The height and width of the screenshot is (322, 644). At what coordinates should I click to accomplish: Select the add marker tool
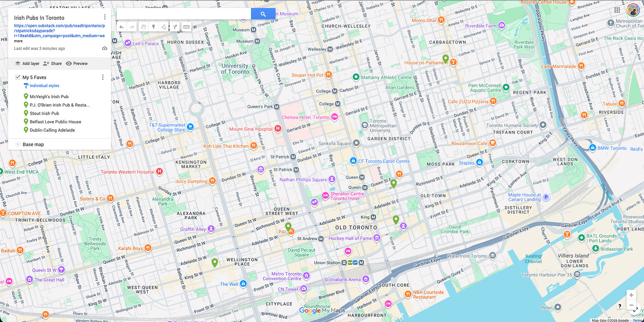153,27
